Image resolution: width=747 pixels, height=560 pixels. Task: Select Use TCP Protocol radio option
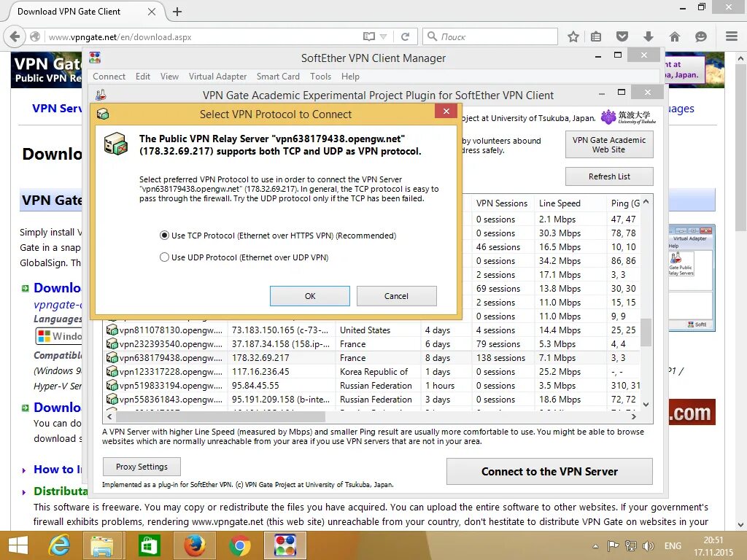click(164, 236)
